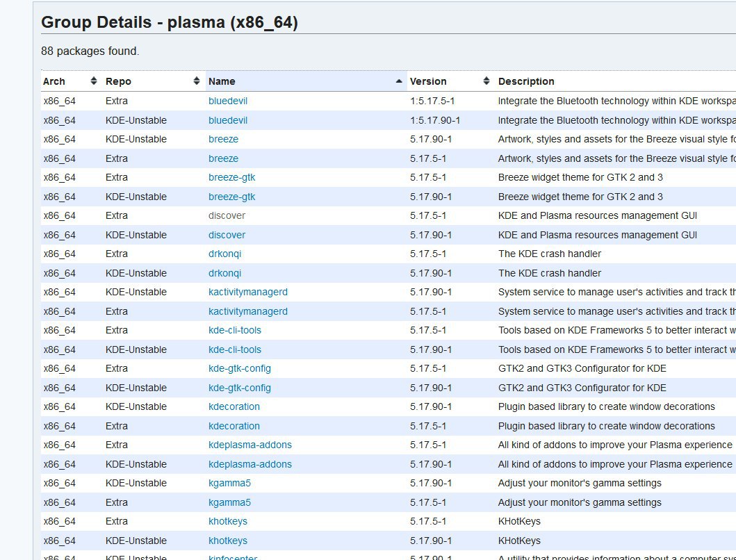
Task: Sort table by Arch column arrows
Action: [x=94, y=81]
